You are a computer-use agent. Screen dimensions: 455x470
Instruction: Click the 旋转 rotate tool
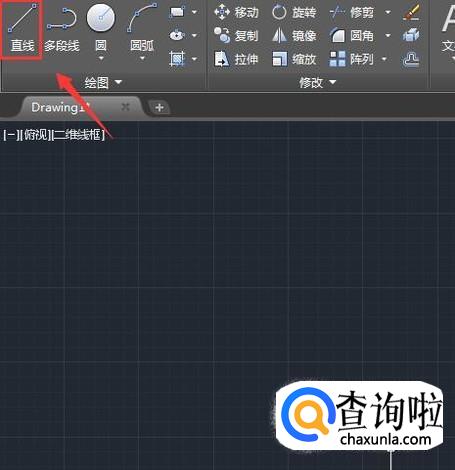pos(294,12)
